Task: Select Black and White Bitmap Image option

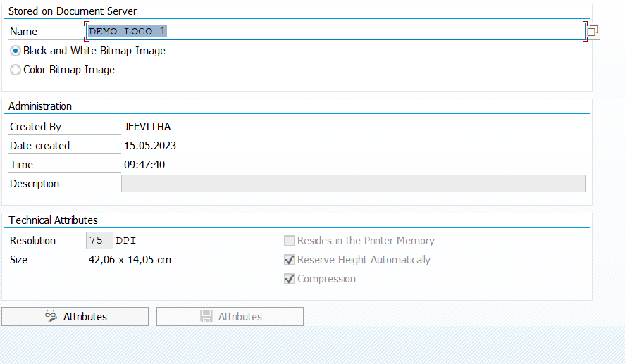Action: pos(16,51)
